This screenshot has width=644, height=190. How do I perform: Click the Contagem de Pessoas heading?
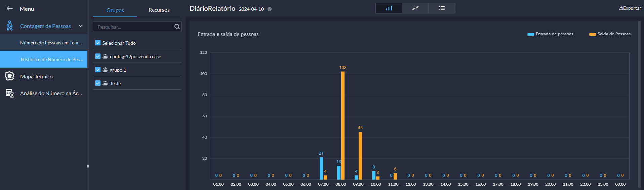click(45, 26)
